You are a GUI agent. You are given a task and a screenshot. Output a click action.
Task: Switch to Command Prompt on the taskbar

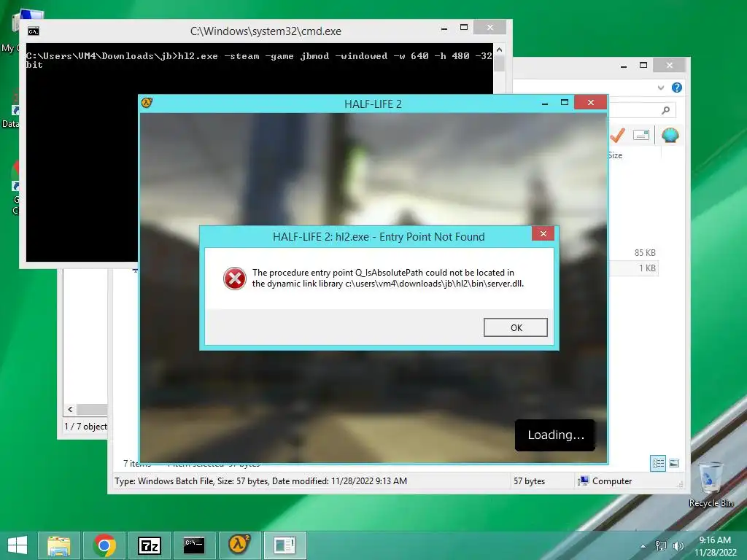pos(194,545)
